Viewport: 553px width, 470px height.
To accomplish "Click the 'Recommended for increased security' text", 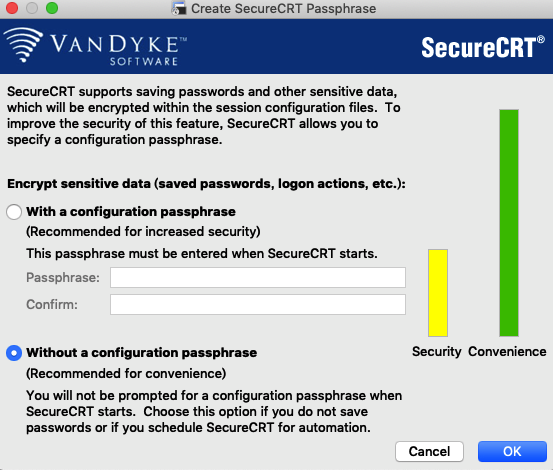I will (143, 232).
